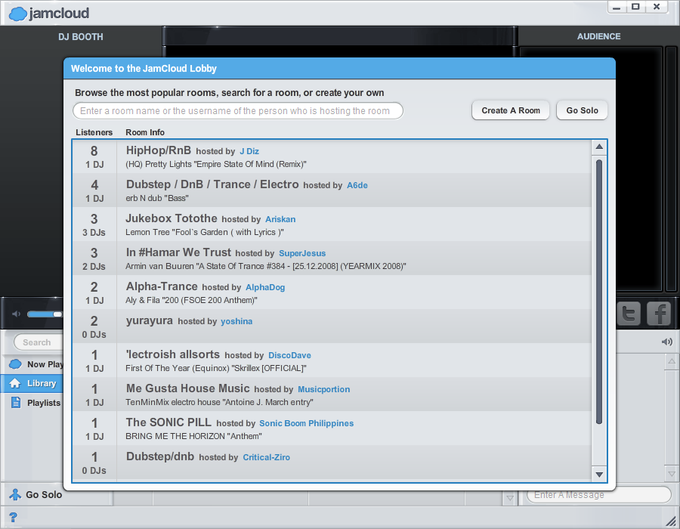
Task: Click the dropdown arrow beside the message field
Action: 510,498
